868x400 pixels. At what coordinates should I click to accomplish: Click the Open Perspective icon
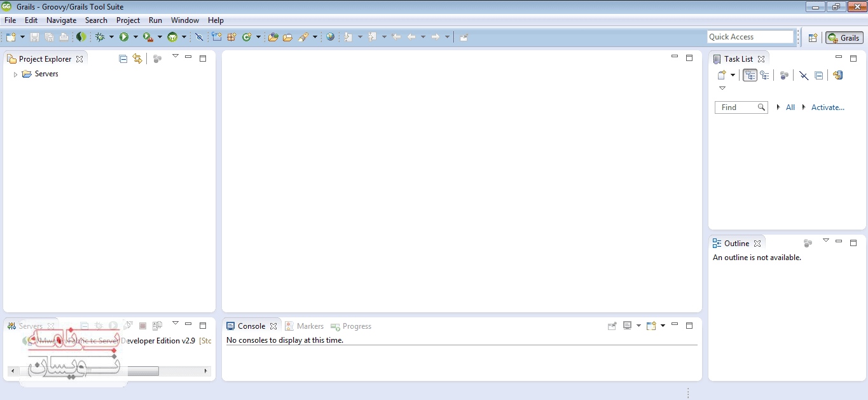pos(813,38)
